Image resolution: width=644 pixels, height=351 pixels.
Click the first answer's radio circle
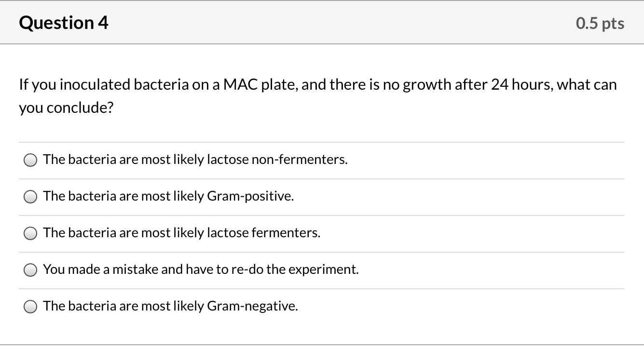30,160
